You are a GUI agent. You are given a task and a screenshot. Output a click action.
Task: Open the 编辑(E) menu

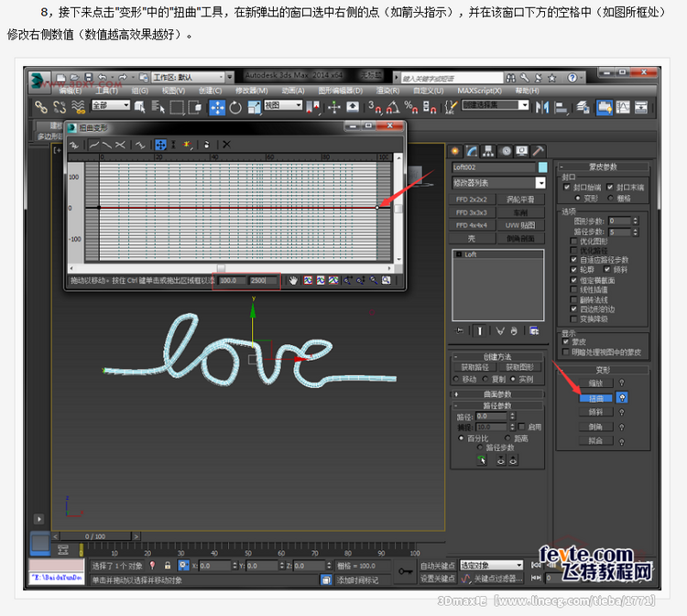(71, 91)
